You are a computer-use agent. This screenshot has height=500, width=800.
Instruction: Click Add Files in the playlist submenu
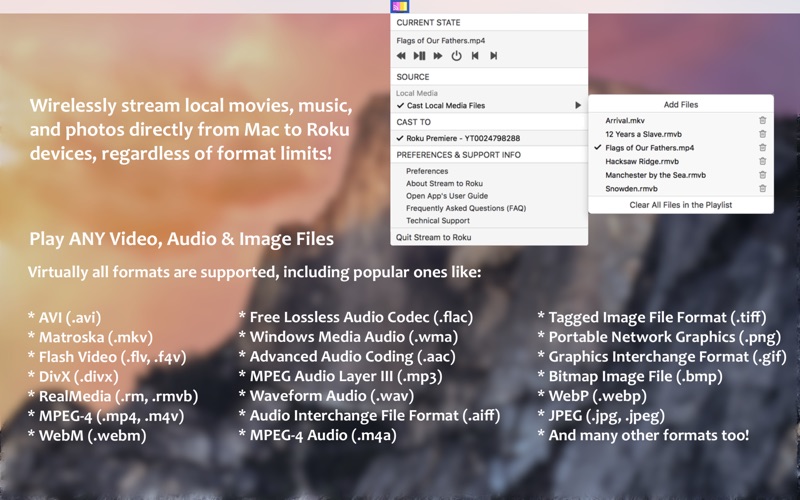coord(681,105)
